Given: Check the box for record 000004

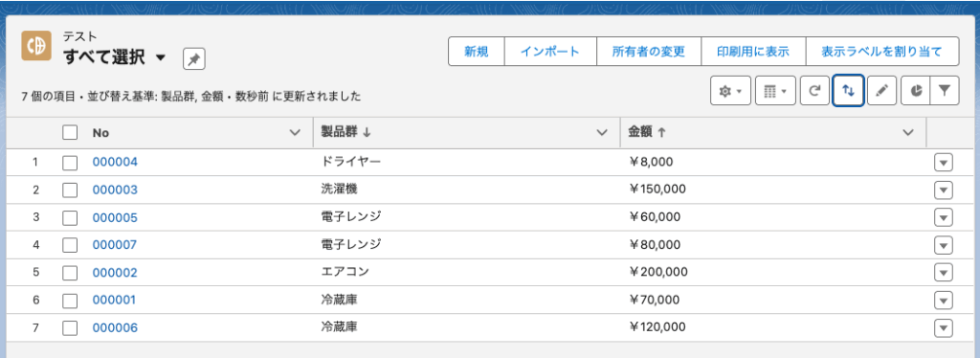Looking at the screenshot, I should (70, 163).
